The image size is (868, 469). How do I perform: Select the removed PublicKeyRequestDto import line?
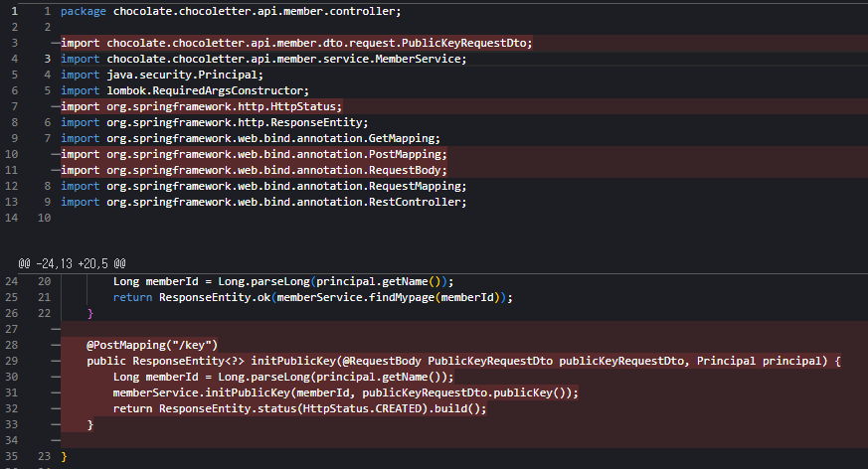click(296, 44)
